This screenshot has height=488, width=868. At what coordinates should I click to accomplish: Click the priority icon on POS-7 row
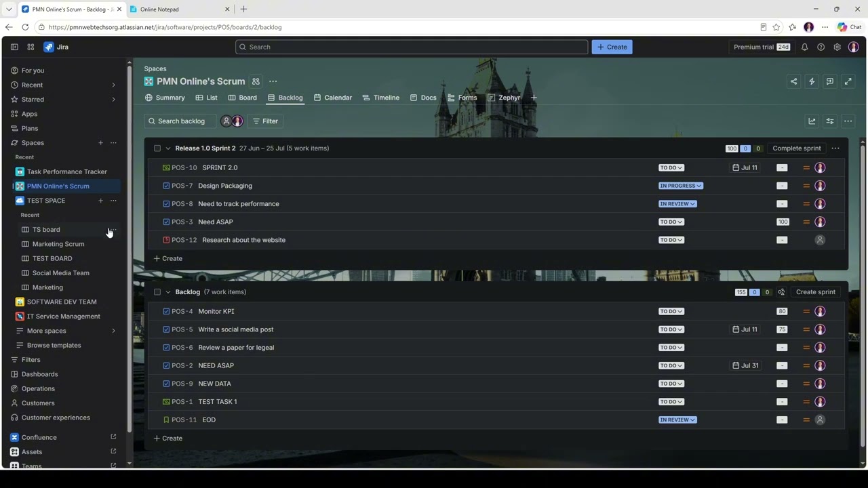806,186
